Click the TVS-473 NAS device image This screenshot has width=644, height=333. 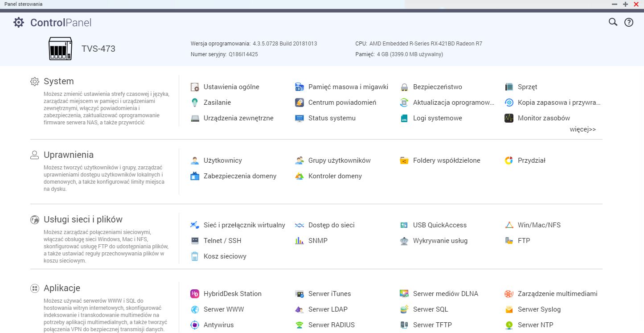click(x=60, y=49)
